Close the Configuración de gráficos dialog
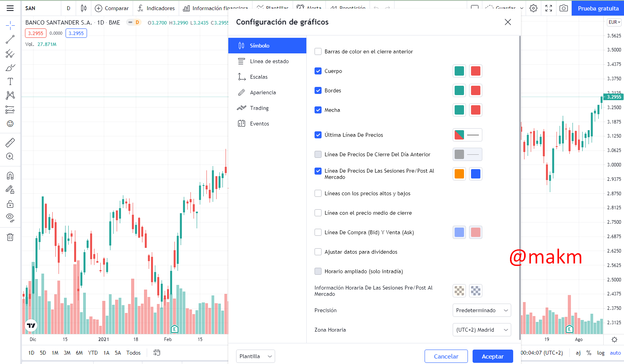624x364 pixels. click(508, 22)
